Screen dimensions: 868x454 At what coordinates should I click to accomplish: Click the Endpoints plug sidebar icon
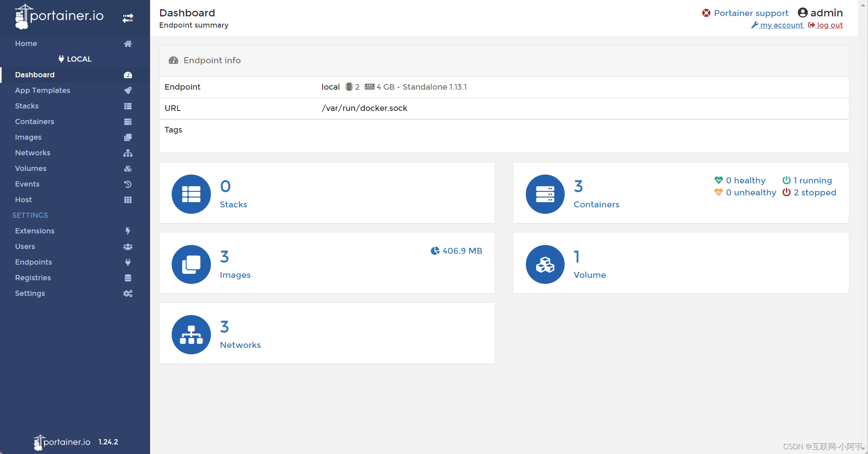(x=128, y=262)
